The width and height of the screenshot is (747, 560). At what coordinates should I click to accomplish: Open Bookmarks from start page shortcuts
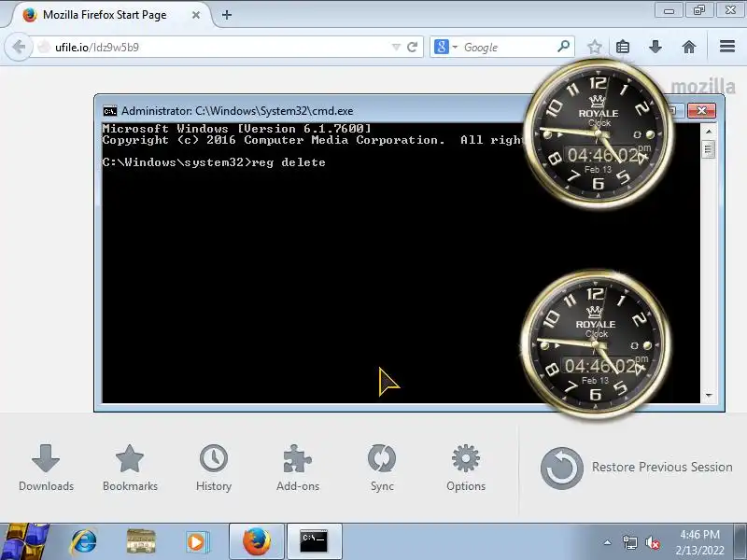(130, 468)
